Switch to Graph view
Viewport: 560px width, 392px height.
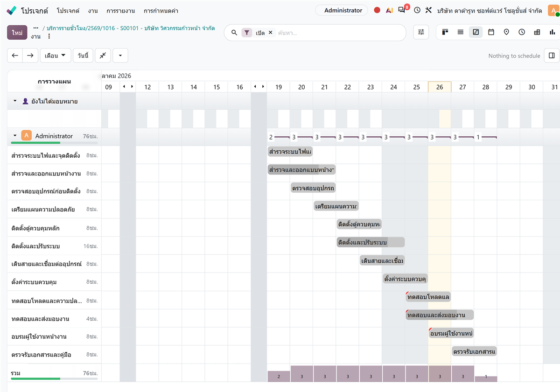[x=553, y=32]
